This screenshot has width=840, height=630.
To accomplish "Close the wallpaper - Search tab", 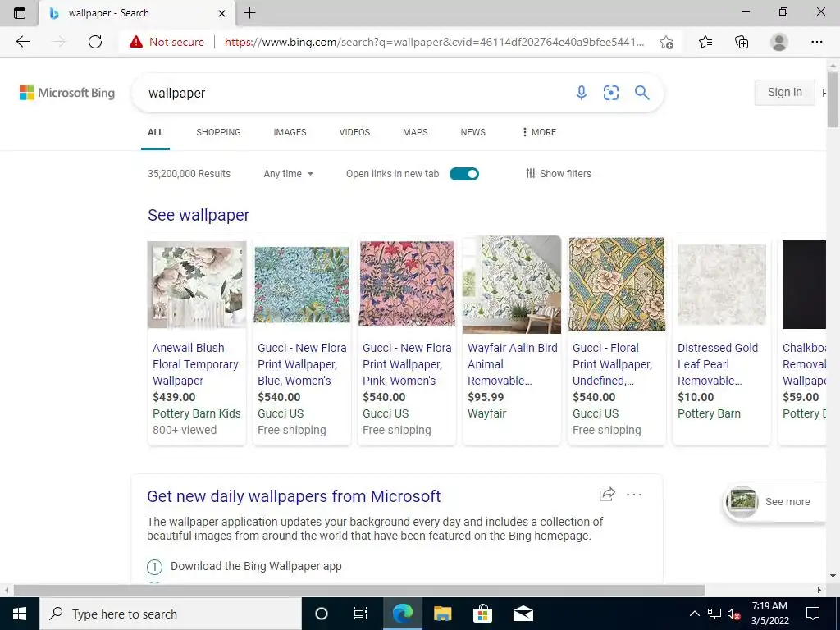I will (x=221, y=13).
